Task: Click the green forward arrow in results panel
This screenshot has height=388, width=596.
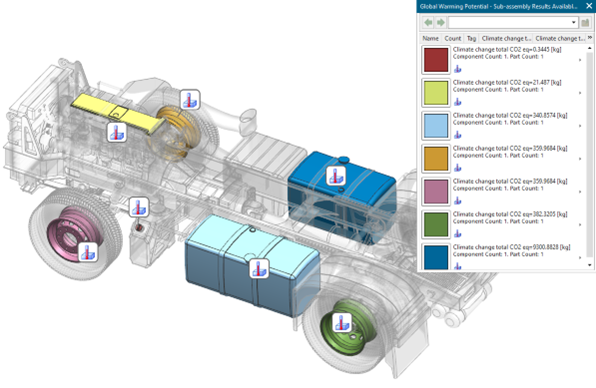Action: pyautogui.click(x=441, y=22)
